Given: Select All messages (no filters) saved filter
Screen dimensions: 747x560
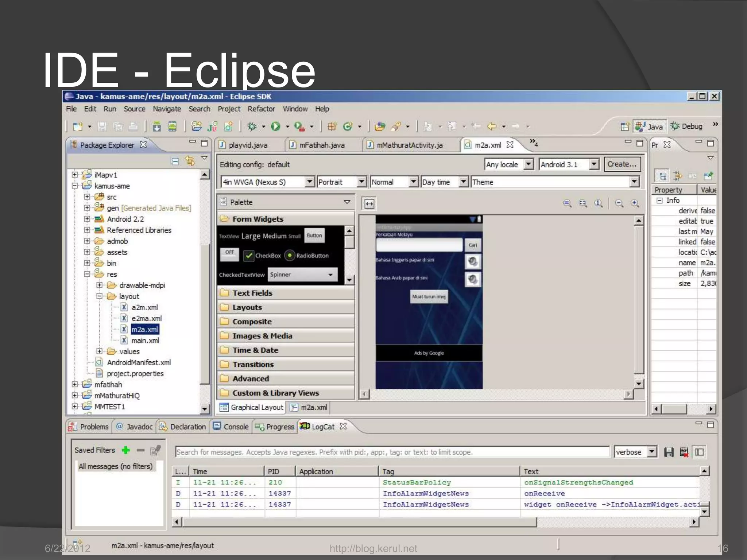Looking at the screenshot, I should pos(116,466).
